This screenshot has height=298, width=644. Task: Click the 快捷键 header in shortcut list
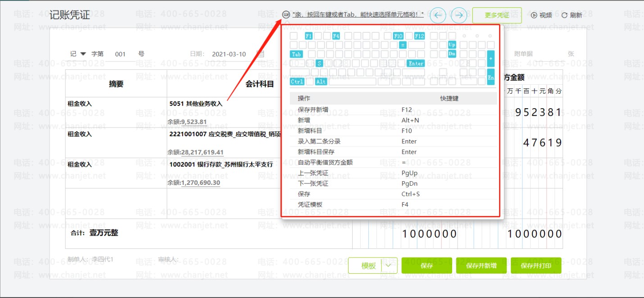pyautogui.click(x=449, y=98)
